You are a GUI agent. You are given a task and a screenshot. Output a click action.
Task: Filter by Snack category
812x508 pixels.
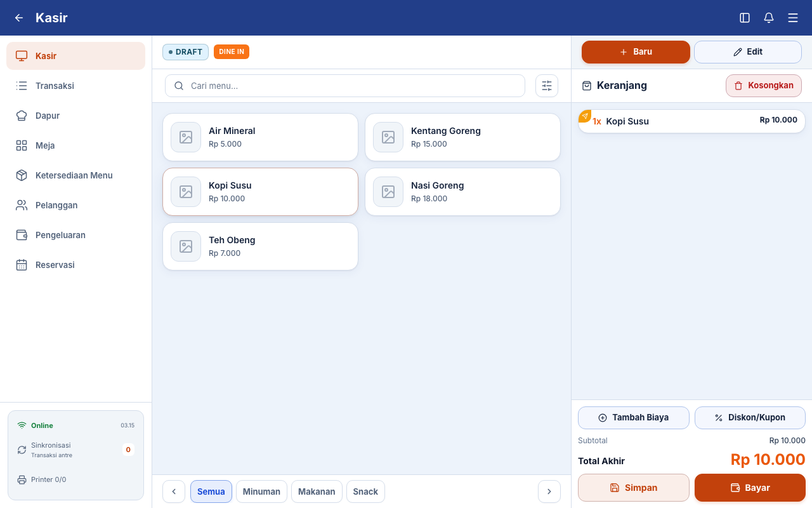(365, 491)
